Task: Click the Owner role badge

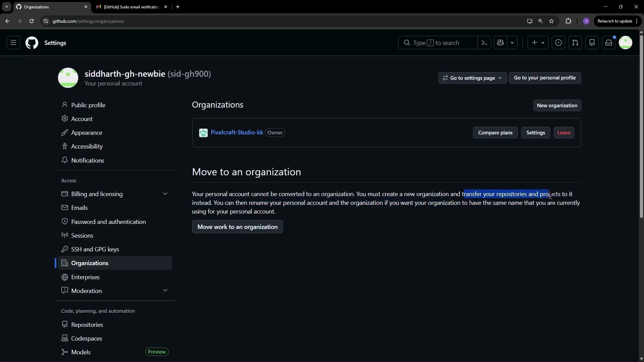Action: coord(275,133)
